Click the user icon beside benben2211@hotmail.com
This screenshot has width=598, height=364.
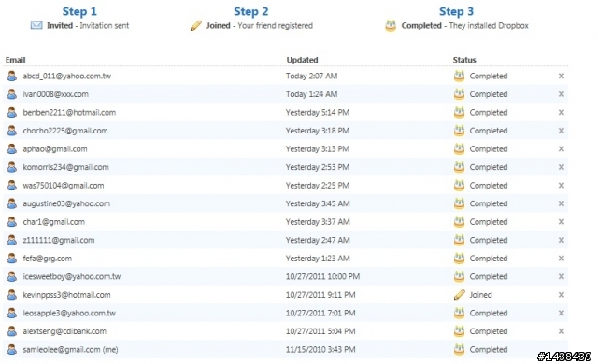(x=12, y=112)
